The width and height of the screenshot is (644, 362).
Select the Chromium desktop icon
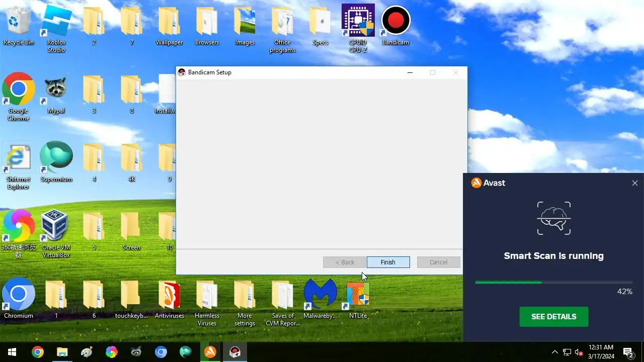click(19, 299)
